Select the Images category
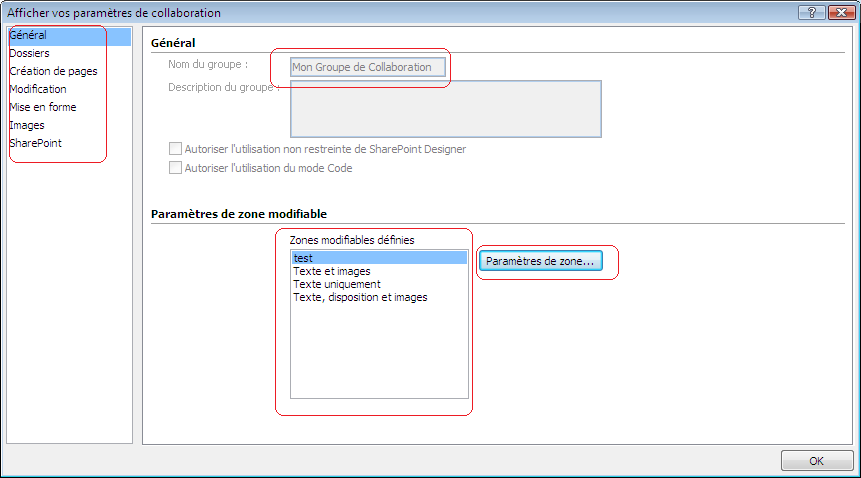Viewport: 861px width, 478px height. pos(27,125)
